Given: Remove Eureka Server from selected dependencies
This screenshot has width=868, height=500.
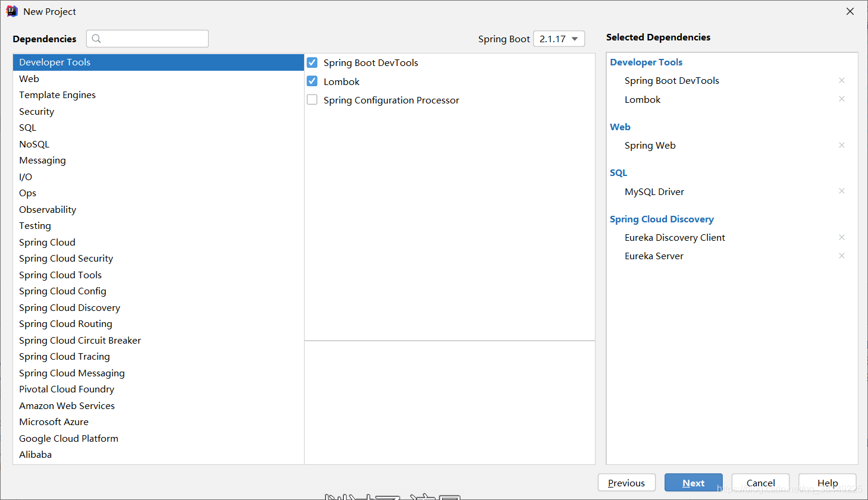Looking at the screenshot, I should pyautogui.click(x=841, y=256).
